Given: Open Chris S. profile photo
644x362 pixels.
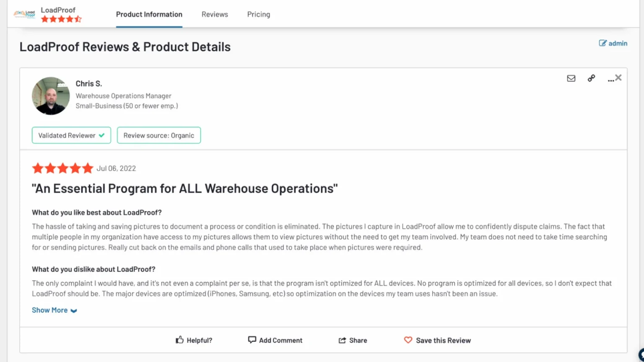Looking at the screenshot, I should click(51, 96).
